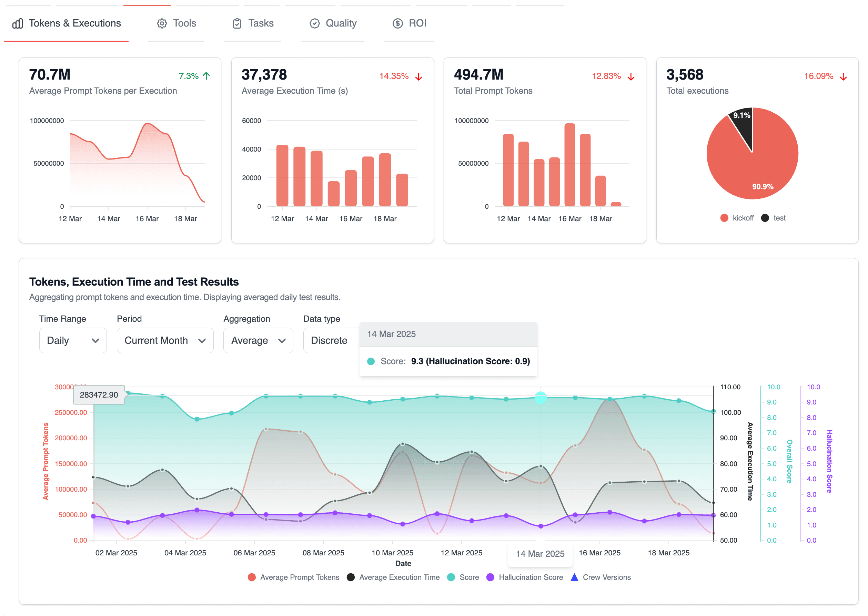Click the 283472.90 value tooltip on the chart
Viewport: 868px width, 616px height.
(x=99, y=394)
